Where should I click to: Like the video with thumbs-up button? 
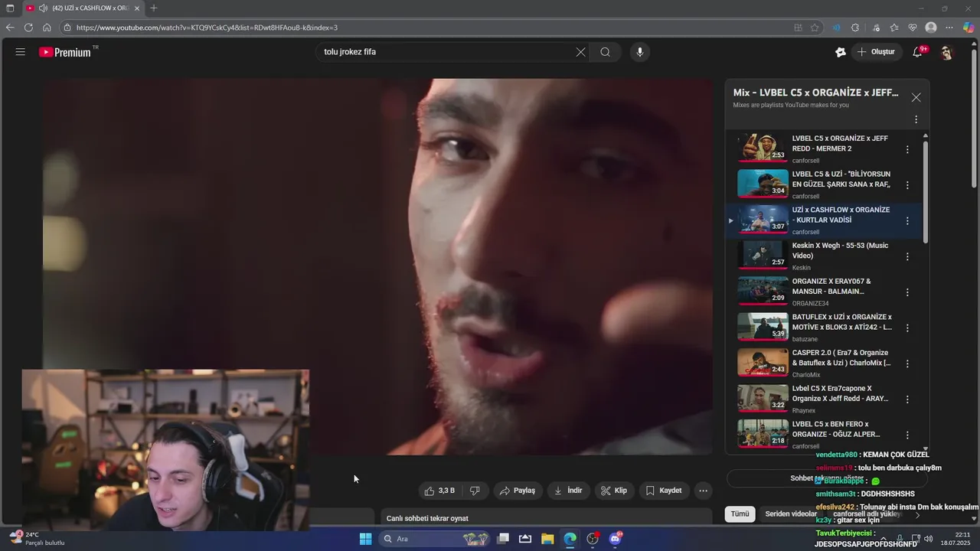(x=440, y=491)
